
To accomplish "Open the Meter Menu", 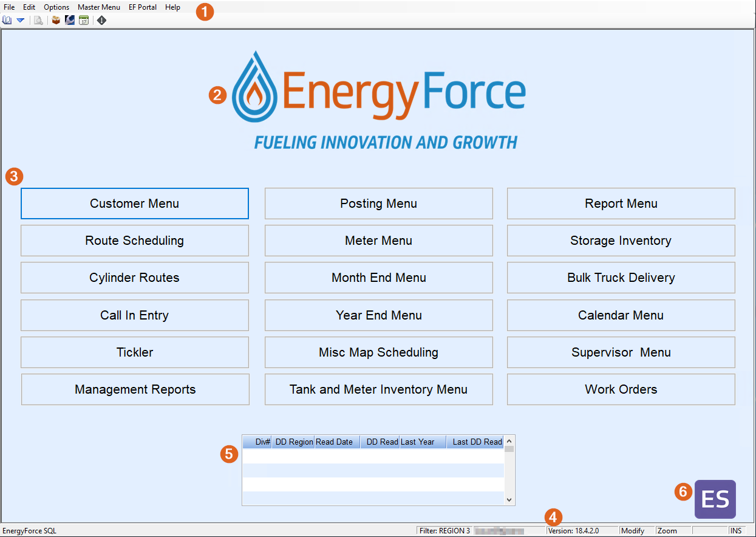I will pos(379,241).
